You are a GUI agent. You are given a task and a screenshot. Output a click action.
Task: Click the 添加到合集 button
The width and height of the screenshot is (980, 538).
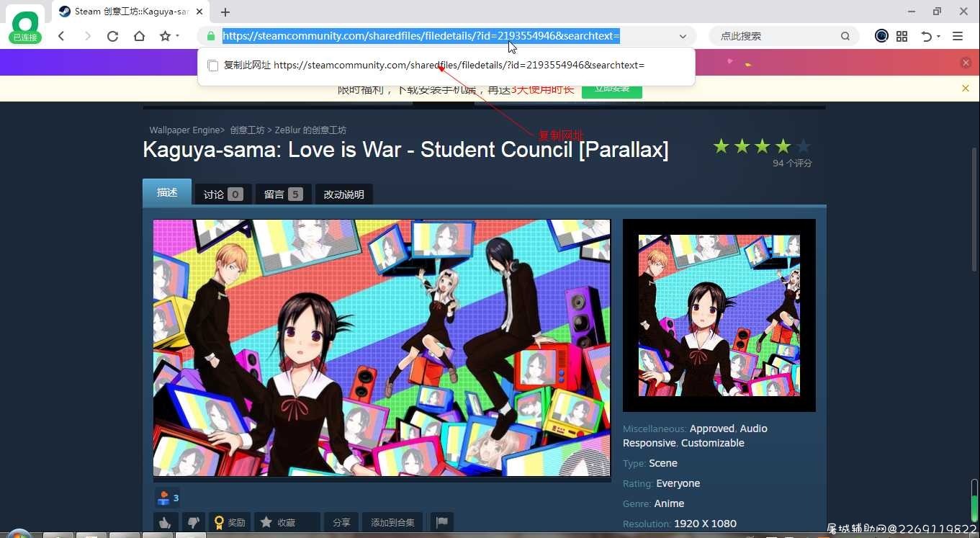click(392, 522)
